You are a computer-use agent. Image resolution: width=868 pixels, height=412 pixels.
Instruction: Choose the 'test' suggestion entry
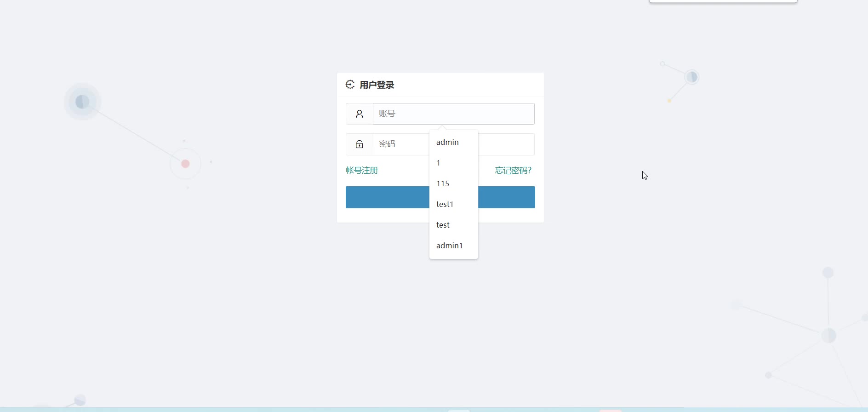point(454,225)
